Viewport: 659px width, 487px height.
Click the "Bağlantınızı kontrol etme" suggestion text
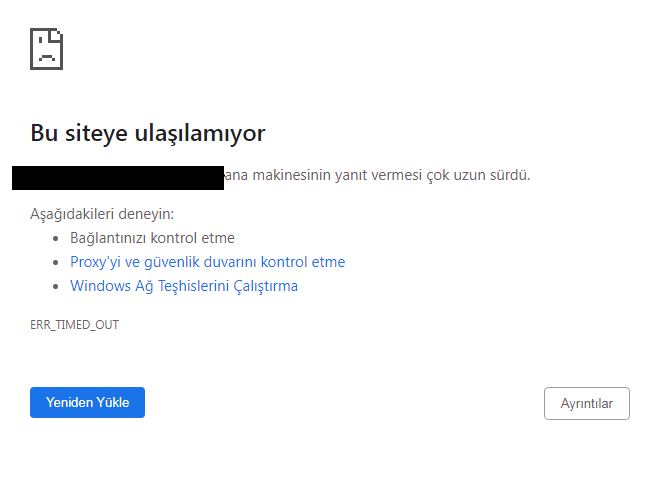[x=152, y=238]
